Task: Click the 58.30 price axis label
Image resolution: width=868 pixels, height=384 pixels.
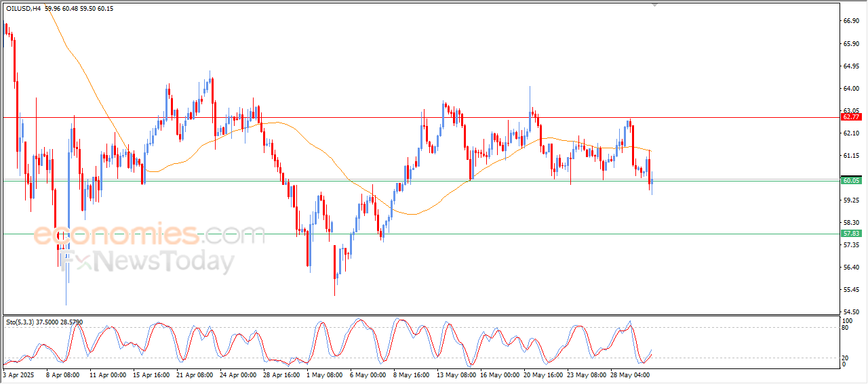Action: [851, 222]
